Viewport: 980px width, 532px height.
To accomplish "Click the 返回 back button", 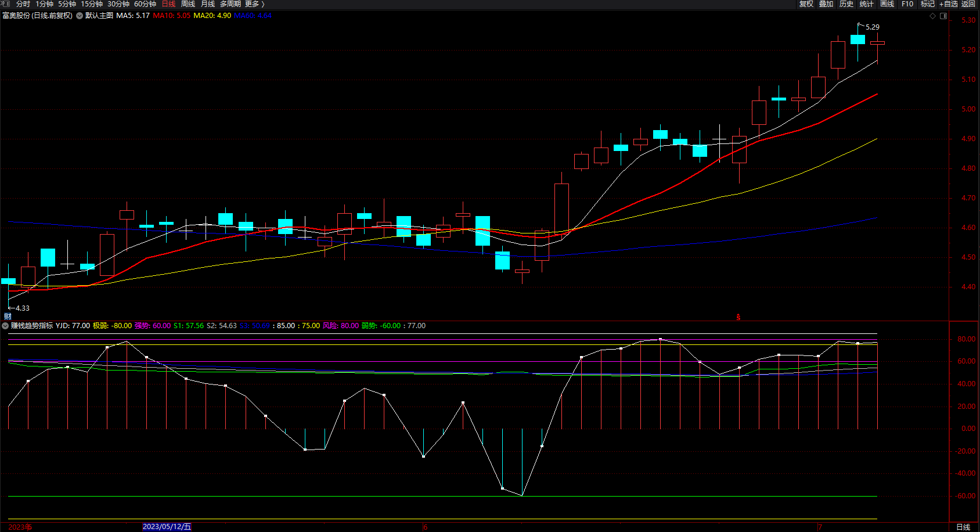I will click(968, 4).
